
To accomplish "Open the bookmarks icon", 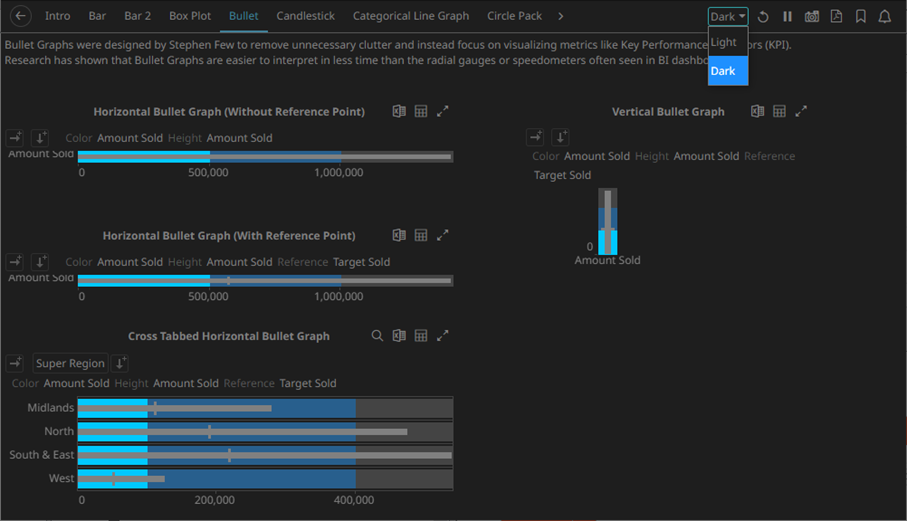I will [x=860, y=17].
